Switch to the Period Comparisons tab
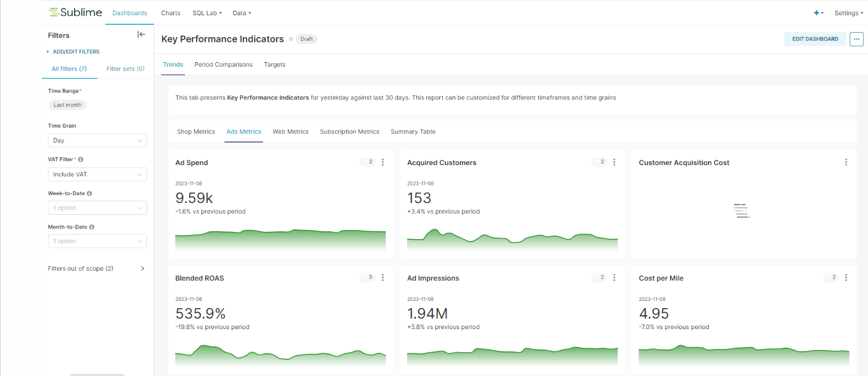Screen dimensions: 868x376 click(x=223, y=64)
